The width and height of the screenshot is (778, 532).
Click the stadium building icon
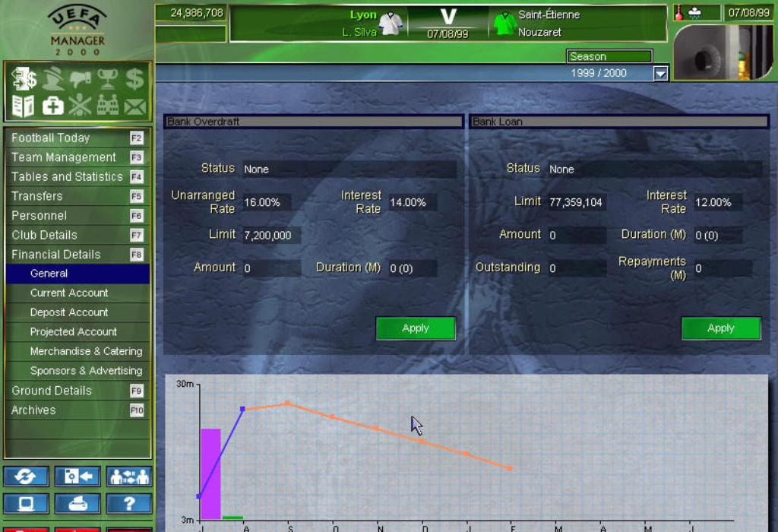[107, 106]
